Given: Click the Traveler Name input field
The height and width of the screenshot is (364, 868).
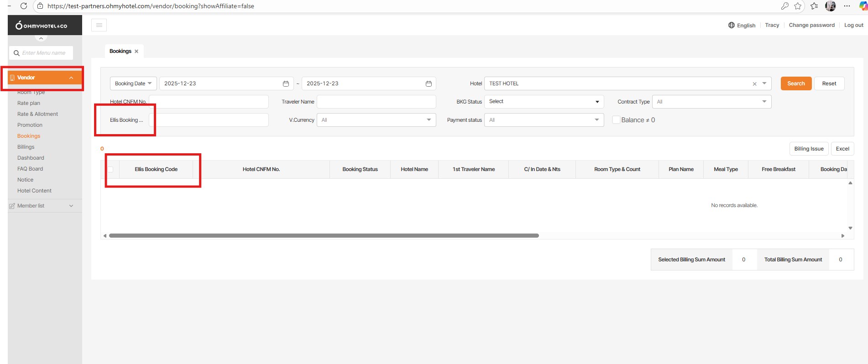Looking at the screenshot, I should pyautogui.click(x=376, y=102).
